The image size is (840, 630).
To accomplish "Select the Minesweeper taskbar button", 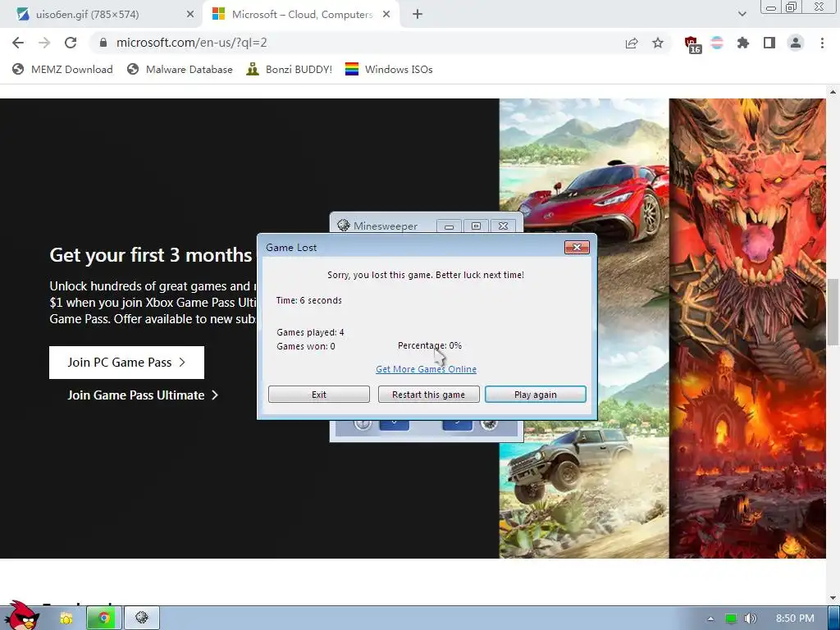I will point(142,619).
